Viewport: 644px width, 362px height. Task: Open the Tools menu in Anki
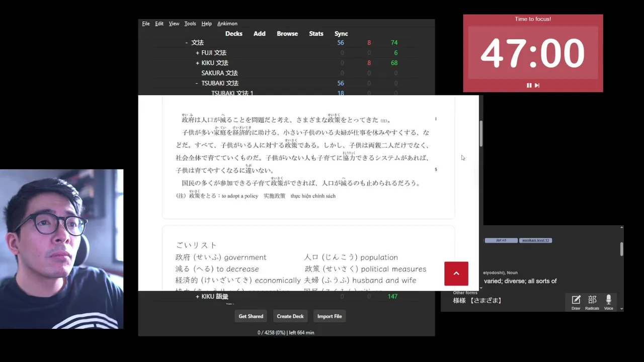[x=190, y=24]
